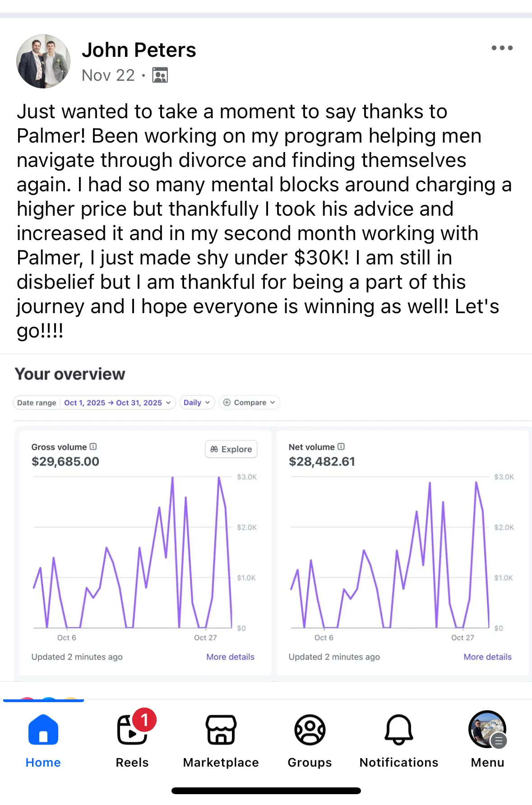Tap the Home tab icon
This screenshot has width=532, height=805.
click(43, 730)
